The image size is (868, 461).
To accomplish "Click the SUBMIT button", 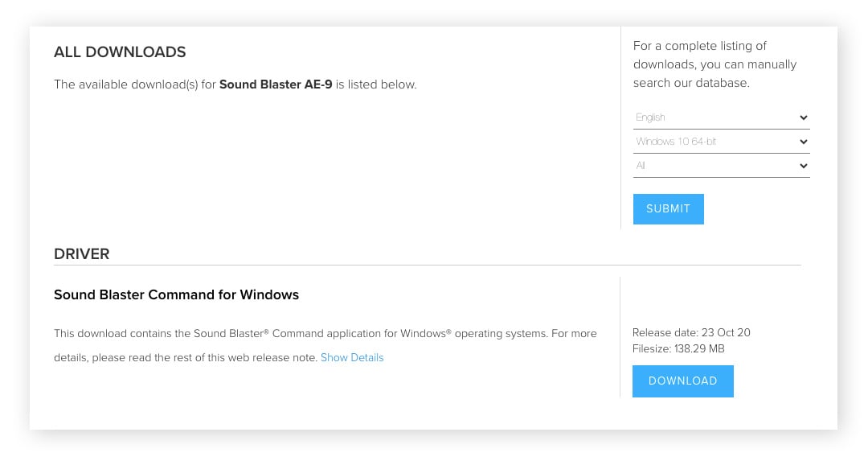I will pos(668,209).
